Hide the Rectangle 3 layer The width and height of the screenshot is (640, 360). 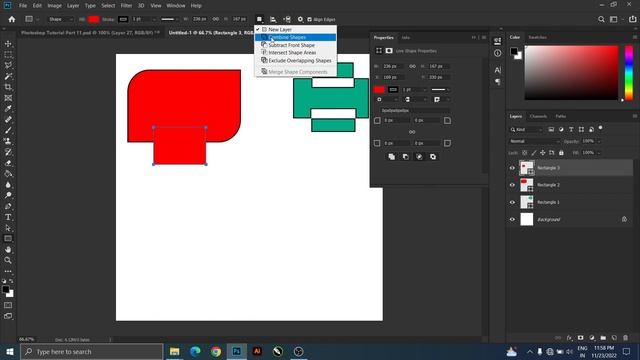[512, 168]
